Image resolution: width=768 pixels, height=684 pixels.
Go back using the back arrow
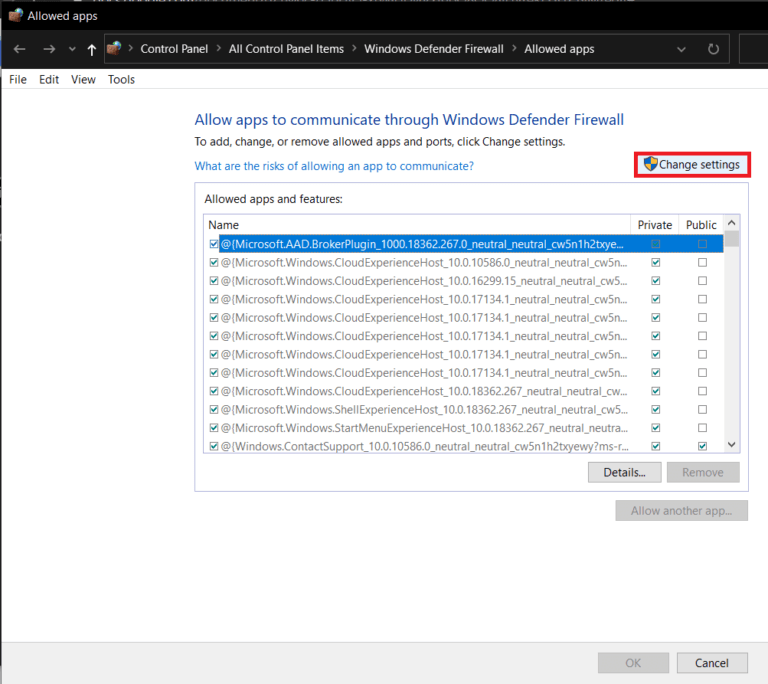pyautogui.click(x=20, y=49)
